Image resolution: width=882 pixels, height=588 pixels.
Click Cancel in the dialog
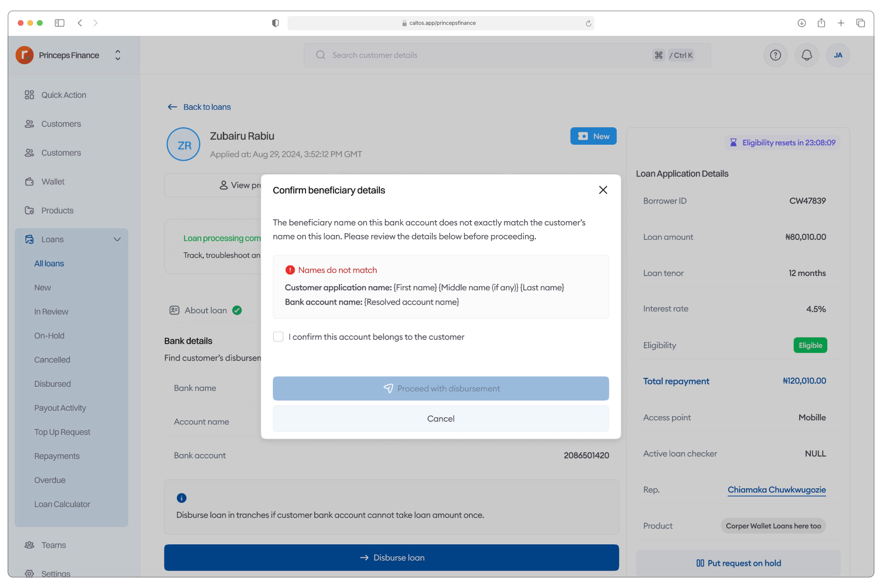point(441,419)
